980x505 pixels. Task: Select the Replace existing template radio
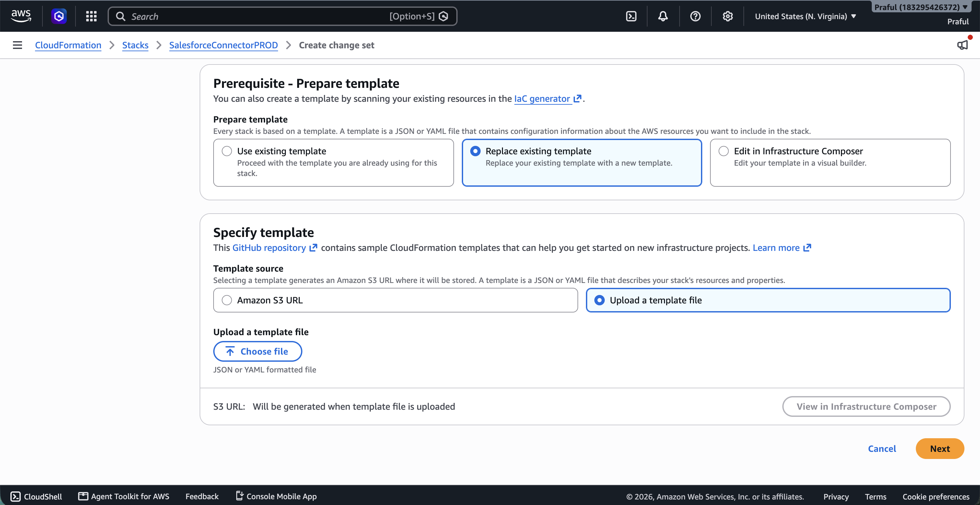pos(475,151)
